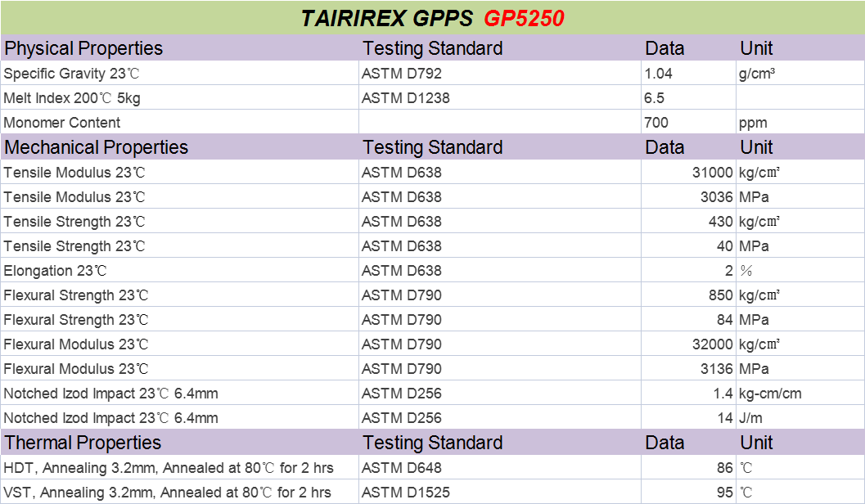Select the VST data value 95
This screenshot has height=504, width=865.
tap(724, 493)
